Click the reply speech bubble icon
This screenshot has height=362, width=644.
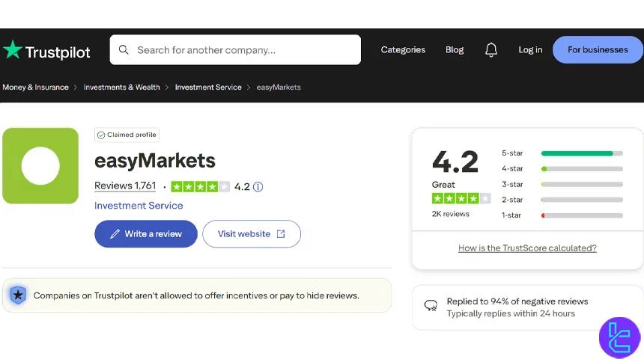(431, 306)
